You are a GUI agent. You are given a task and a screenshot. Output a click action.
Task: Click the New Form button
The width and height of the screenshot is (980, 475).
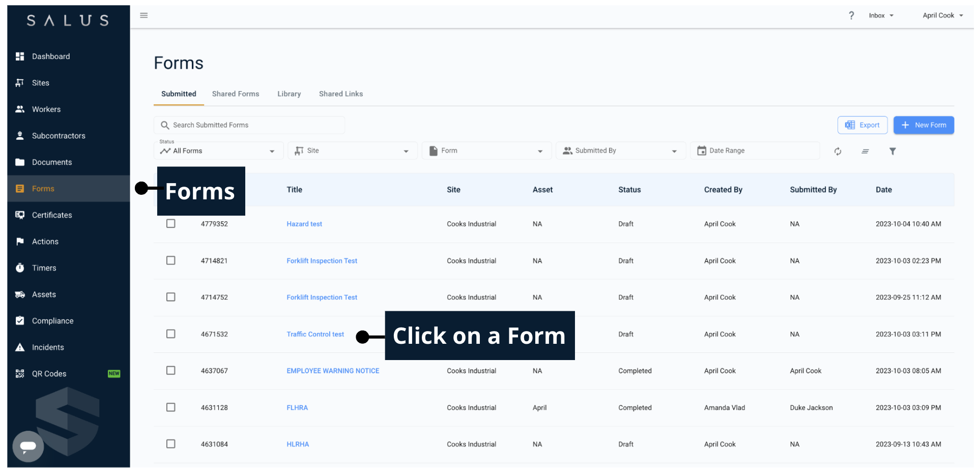tap(924, 125)
